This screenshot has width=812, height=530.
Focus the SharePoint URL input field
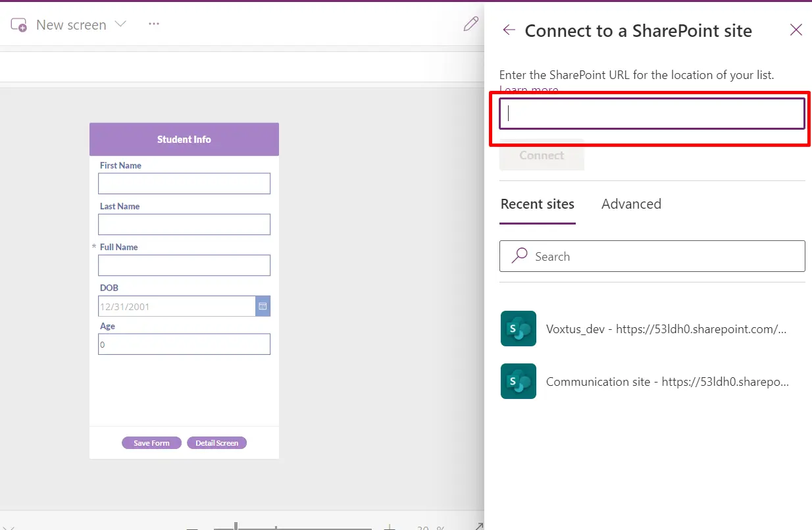click(x=652, y=114)
